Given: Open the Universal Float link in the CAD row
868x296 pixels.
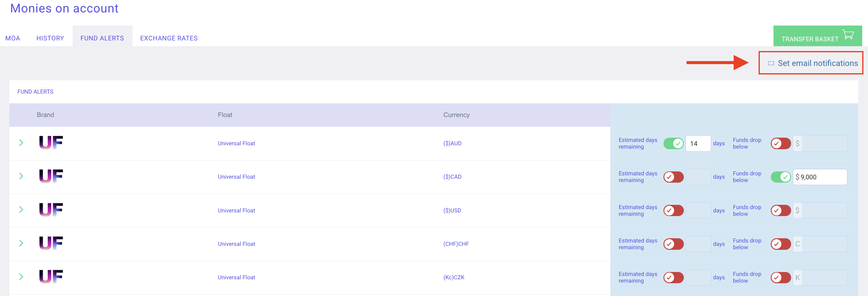Looking at the screenshot, I should 236,177.
